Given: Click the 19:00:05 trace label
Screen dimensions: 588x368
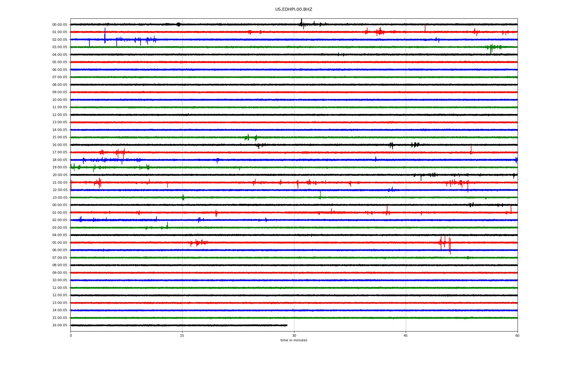Looking at the screenshot, I should click(x=60, y=167).
